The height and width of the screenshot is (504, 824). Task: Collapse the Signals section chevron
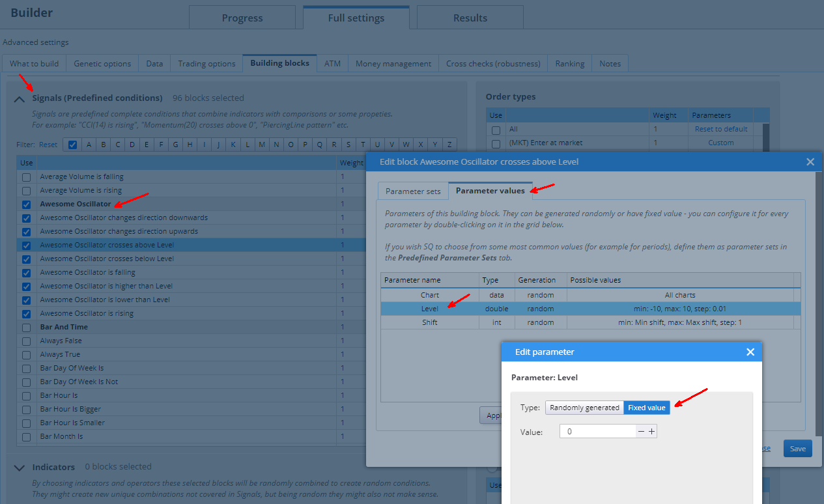[20, 99]
